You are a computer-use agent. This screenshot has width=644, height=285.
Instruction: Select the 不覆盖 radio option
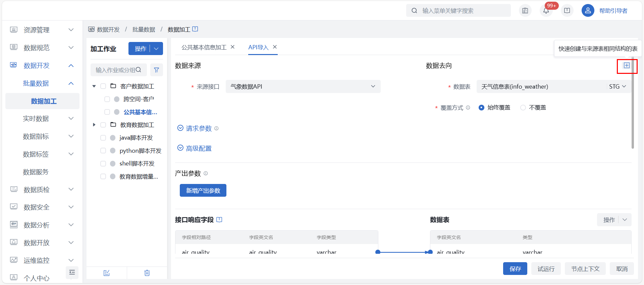pyautogui.click(x=523, y=107)
